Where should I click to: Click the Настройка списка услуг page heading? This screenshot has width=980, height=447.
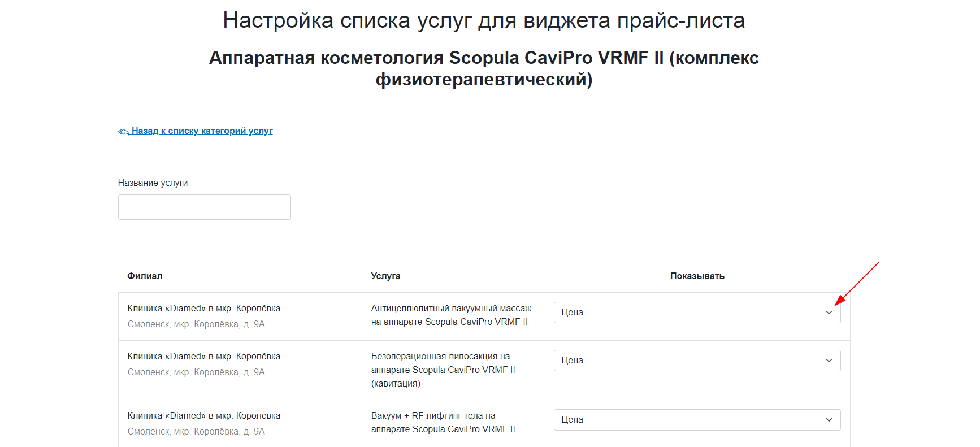pyautogui.click(x=484, y=20)
